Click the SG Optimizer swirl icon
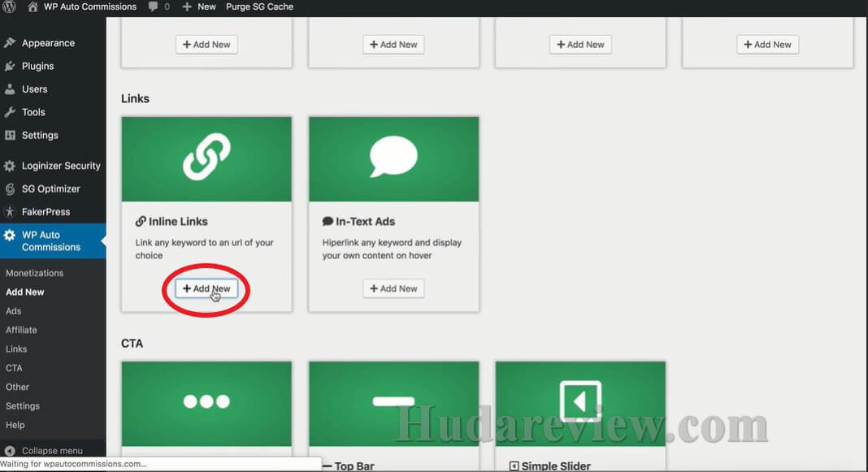Viewport: 868px width, 472px height. (x=10, y=188)
